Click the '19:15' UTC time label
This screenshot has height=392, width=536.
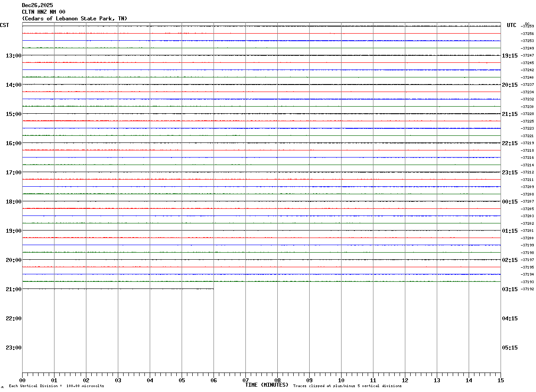509,56
